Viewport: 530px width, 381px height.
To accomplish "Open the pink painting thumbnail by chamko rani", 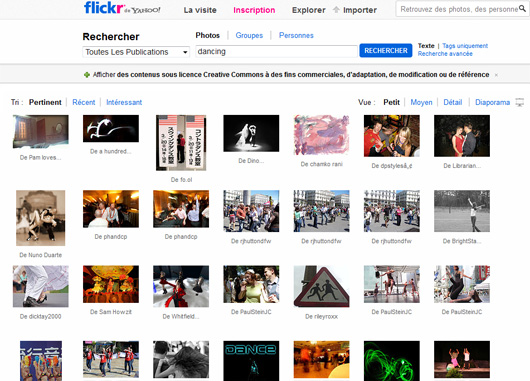I will [x=321, y=135].
